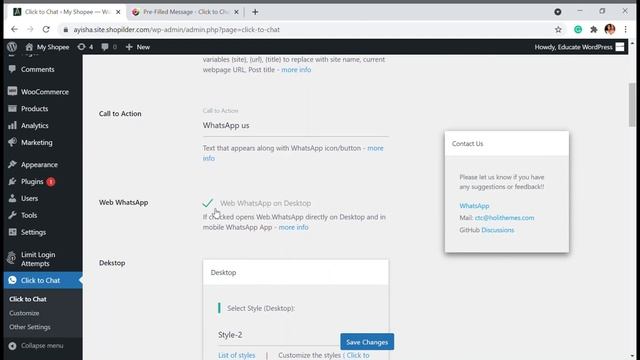Click the Appearance paintbrush icon
640x360 pixels.
coord(12,164)
